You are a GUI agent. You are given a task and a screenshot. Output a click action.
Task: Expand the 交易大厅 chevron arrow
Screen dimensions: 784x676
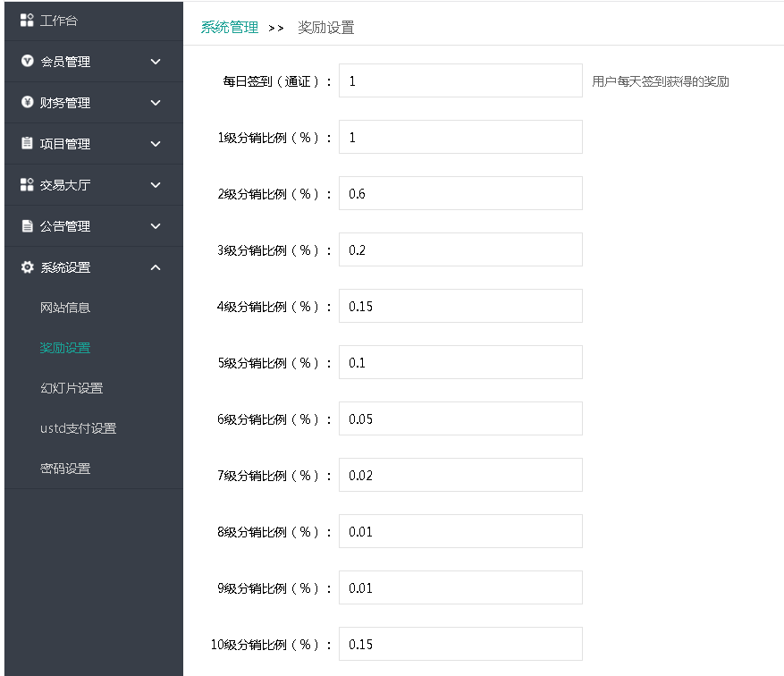click(x=156, y=185)
